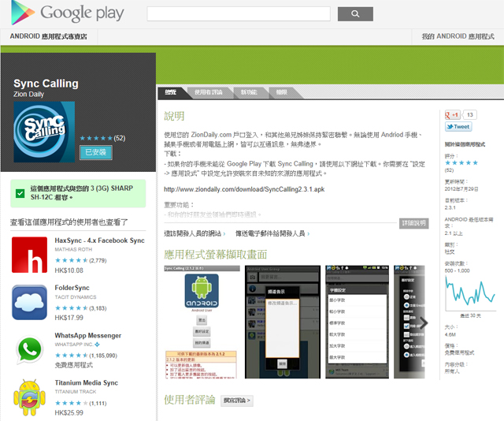The width and height of the screenshot is (504, 421).
Task: Open WhatsApp Messenger app icon
Action: [30, 350]
